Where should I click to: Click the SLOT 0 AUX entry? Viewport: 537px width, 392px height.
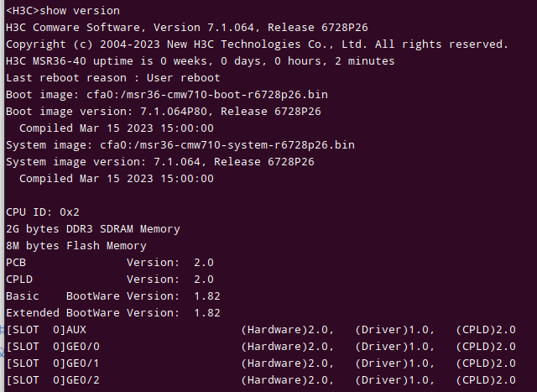(45, 329)
